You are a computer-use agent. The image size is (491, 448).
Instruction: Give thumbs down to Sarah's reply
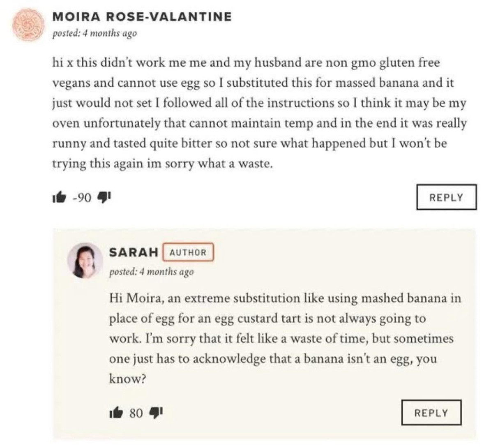tap(156, 412)
